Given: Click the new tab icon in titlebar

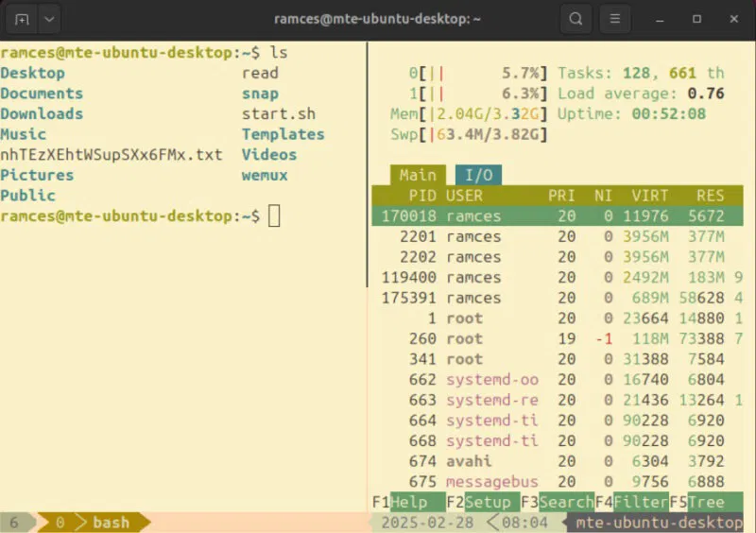Looking at the screenshot, I should (x=22, y=18).
